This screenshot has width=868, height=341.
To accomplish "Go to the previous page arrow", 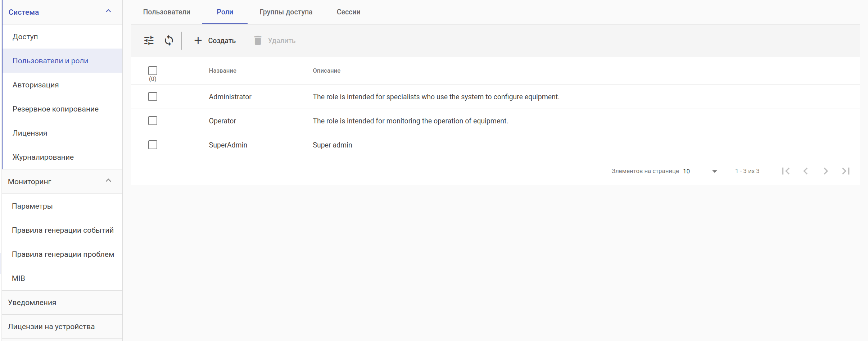I will click(x=806, y=171).
